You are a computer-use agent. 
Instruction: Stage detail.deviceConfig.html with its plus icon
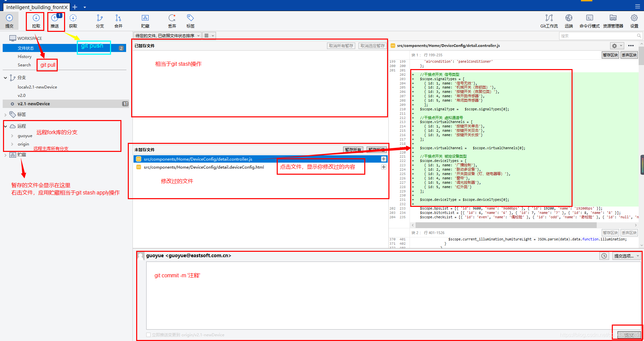pos(383,167)
